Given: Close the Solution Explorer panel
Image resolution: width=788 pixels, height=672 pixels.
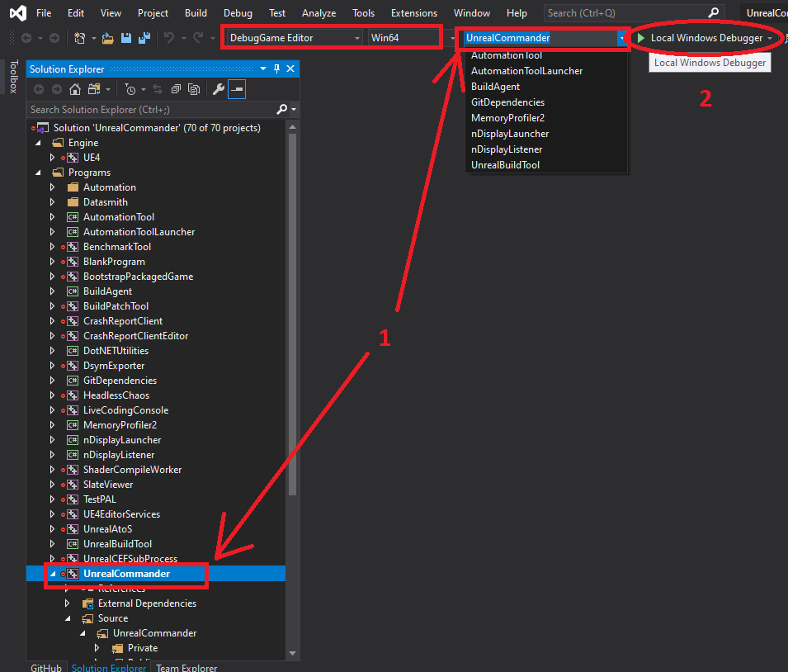Looking at the screenshot, I should pyautogui.click(x=290, y=69).
